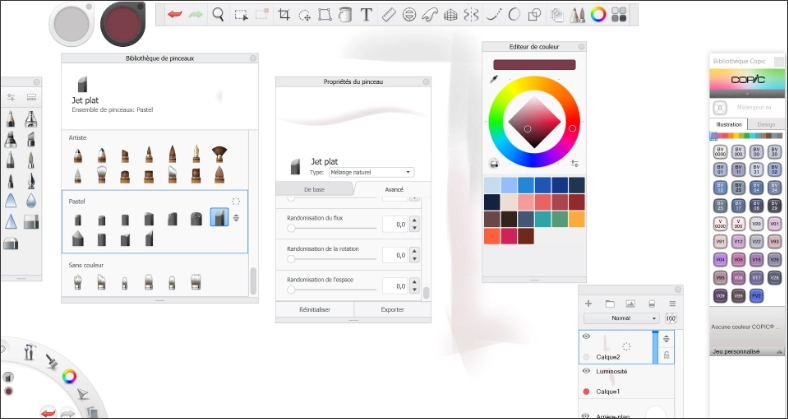Click the Randomisation du flux slider
Viewport: 788px width, 419px height.
coord(330,228)
